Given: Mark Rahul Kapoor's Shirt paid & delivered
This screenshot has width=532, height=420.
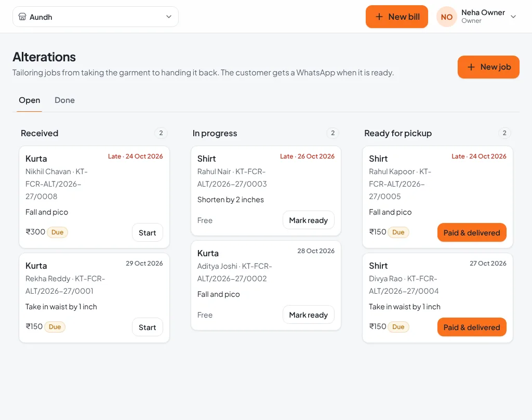Looking at the screenshot, I should (472, 232).
